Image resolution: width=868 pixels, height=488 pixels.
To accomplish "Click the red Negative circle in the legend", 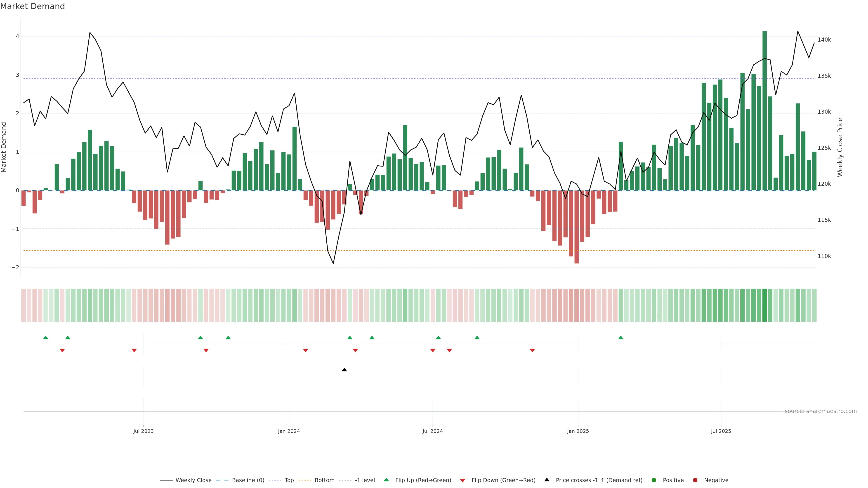I will pyautogui.click(x=695, y=480).
